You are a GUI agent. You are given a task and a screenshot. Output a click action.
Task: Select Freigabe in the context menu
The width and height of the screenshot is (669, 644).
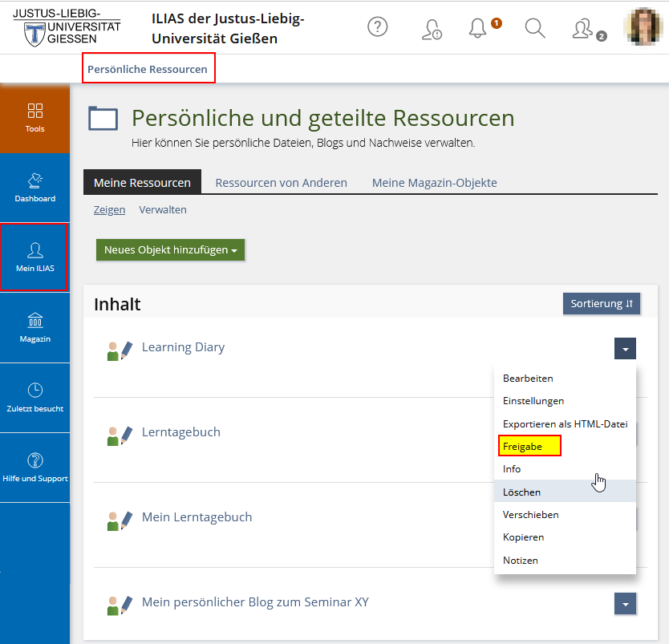tap(521, 446)
